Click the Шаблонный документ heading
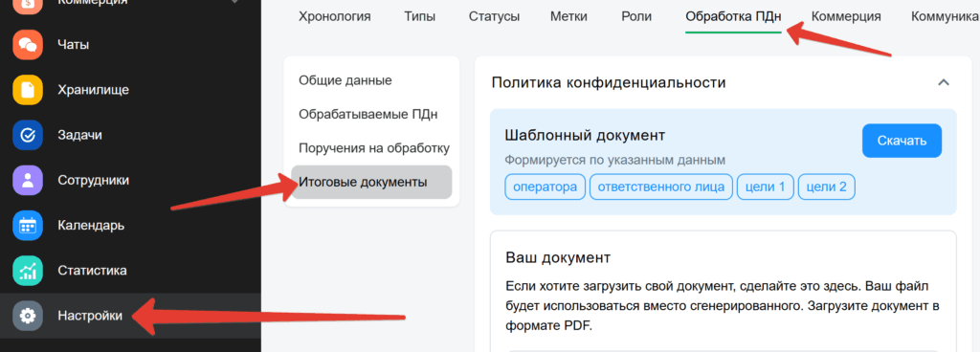The image size is (980, 352). click(585, 135)
